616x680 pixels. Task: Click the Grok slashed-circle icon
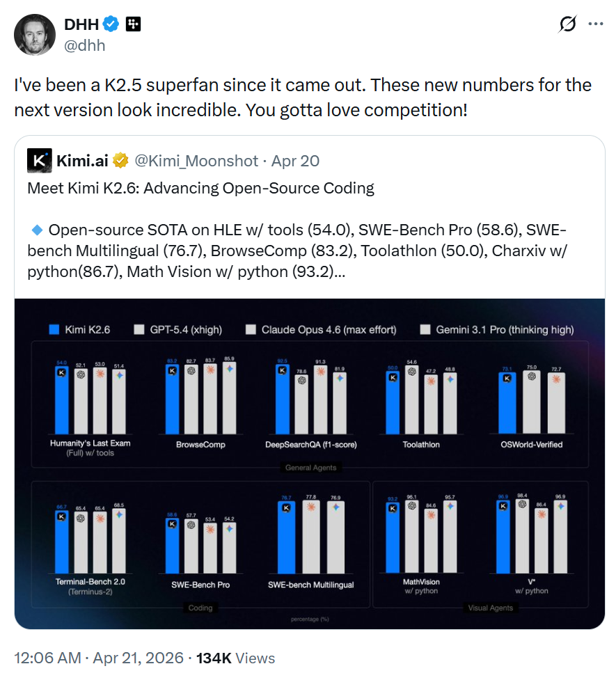click(x=567, y=24)
